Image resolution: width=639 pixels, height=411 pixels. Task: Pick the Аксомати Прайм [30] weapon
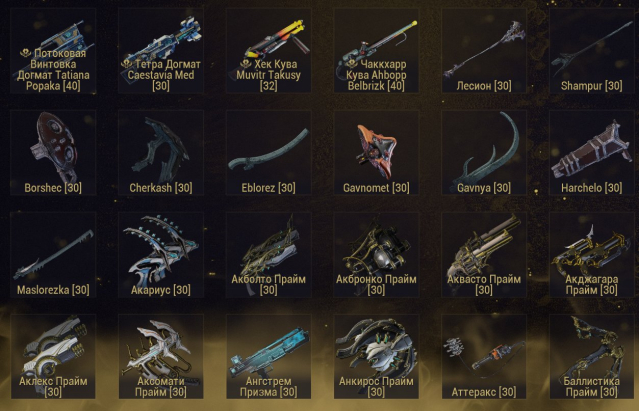tap(161, 356)
